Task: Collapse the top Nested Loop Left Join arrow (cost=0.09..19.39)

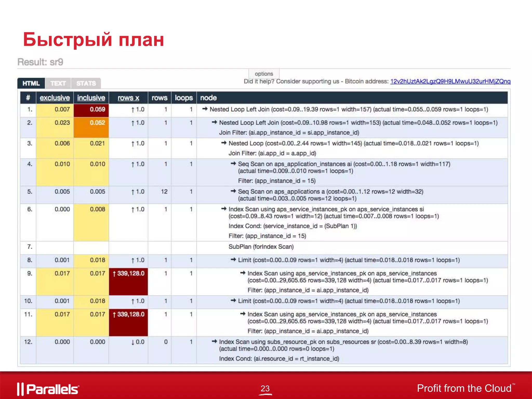Action: click(205, 109)
